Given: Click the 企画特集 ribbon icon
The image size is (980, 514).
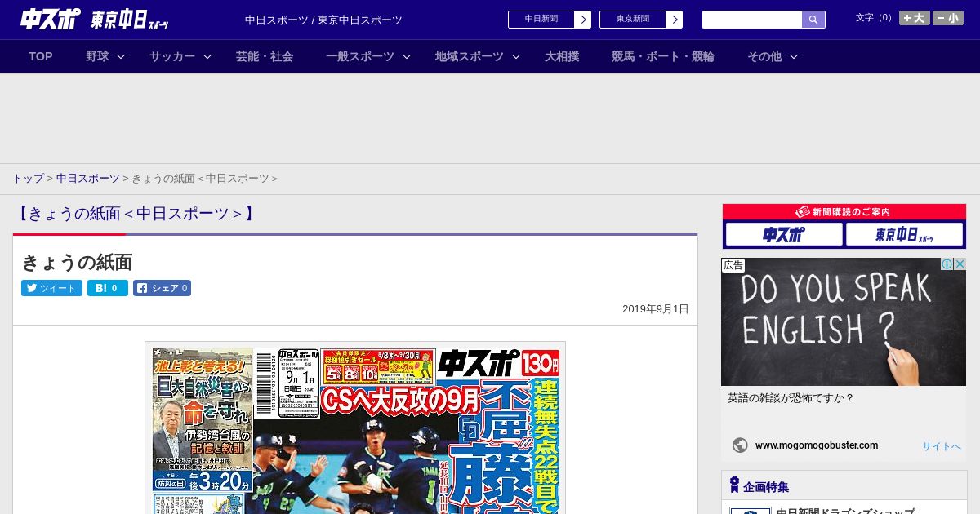Looking at the screenshot, I should pyautogui.click(x=734, y=485).
